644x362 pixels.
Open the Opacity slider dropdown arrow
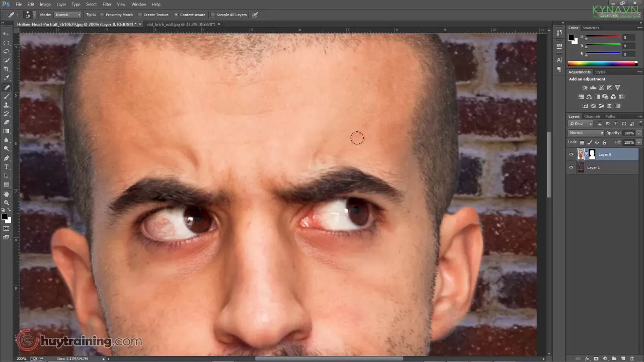pyautogui.click(x=638, y=133)
